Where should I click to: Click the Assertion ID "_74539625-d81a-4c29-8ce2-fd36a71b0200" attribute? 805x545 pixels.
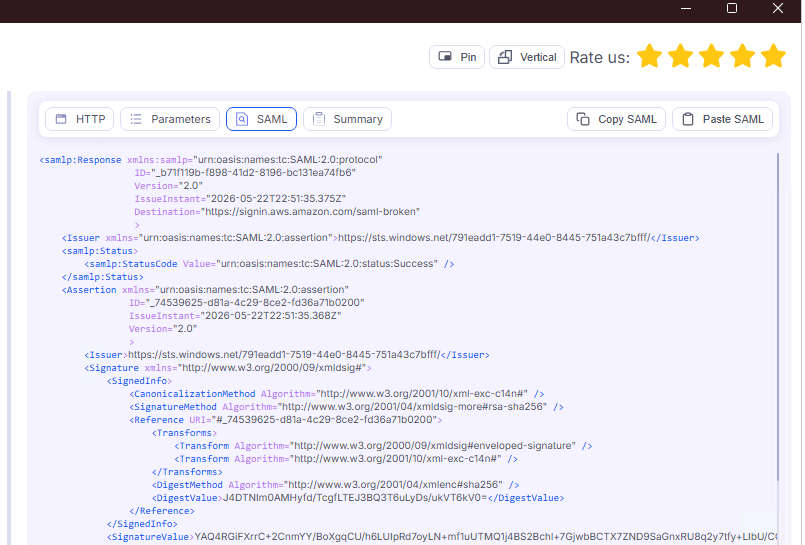click(246, 303)
